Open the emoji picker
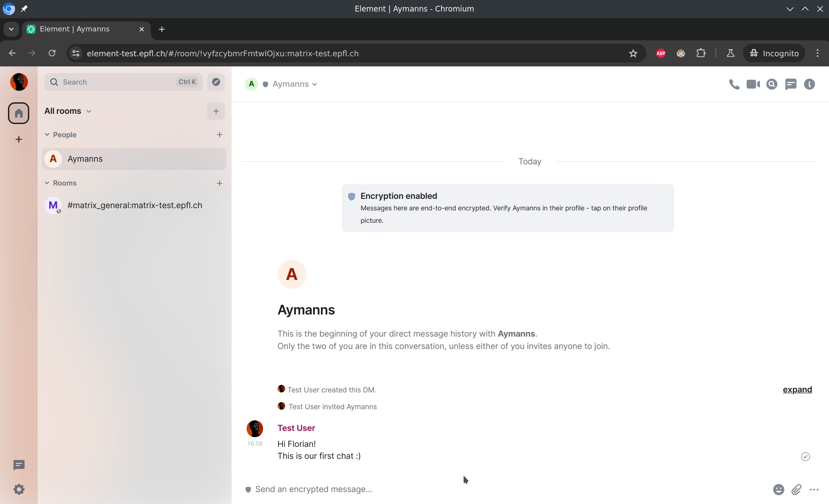The height and width of the screenshot is (504, 829). pos(779,489)
